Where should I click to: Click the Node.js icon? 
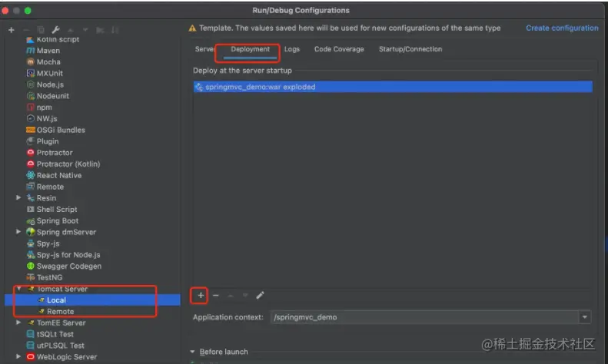(31, 84)
